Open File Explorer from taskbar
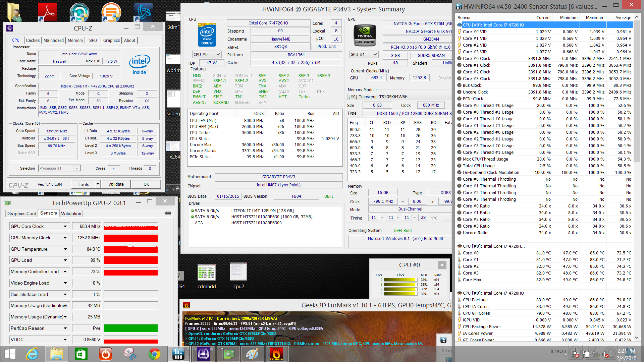The height and width of the screenshot is (362, 644). click(x=57, y=354)
